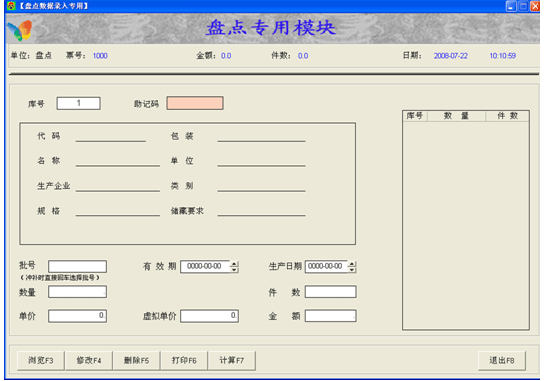Click the date value 2008-07-22
Image resolution: width=544 pixels, height=381 pixels.
click(x=450, y=56)
